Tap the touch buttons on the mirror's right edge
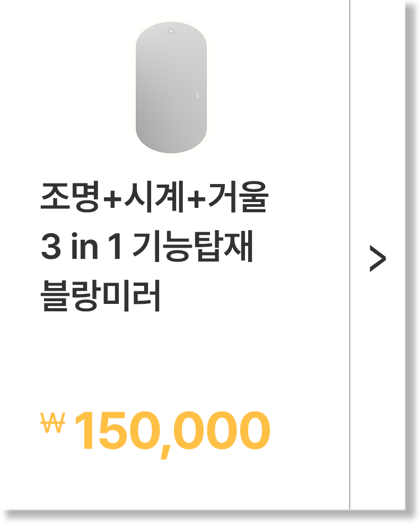Screen dimensions: 420x524 pyautogui.click(x=197, y=95)
